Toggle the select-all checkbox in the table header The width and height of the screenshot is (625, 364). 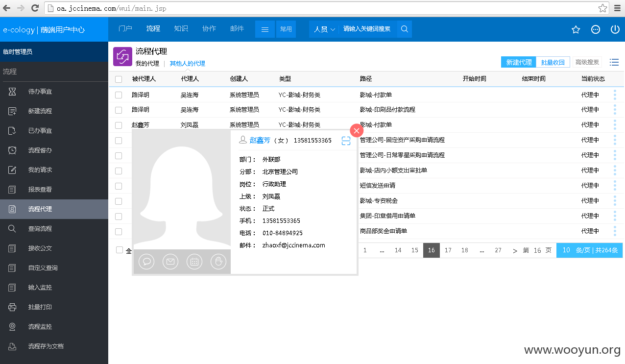tap(119, 79)
